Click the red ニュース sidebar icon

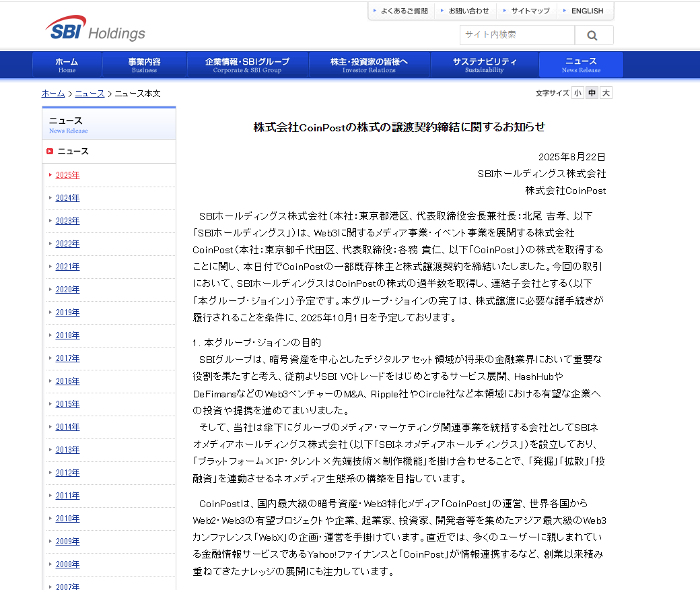tap(50, 152)
